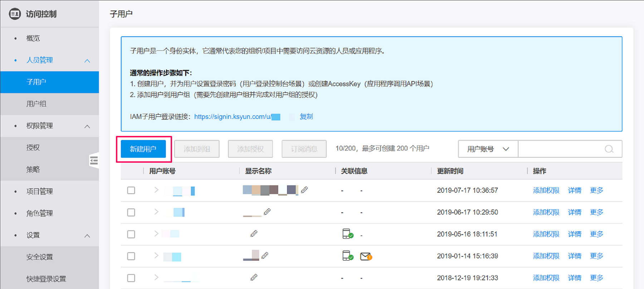This screenshot has height=289, width=644.
Task: Click the access control logo icon
Action: (15, 14)
